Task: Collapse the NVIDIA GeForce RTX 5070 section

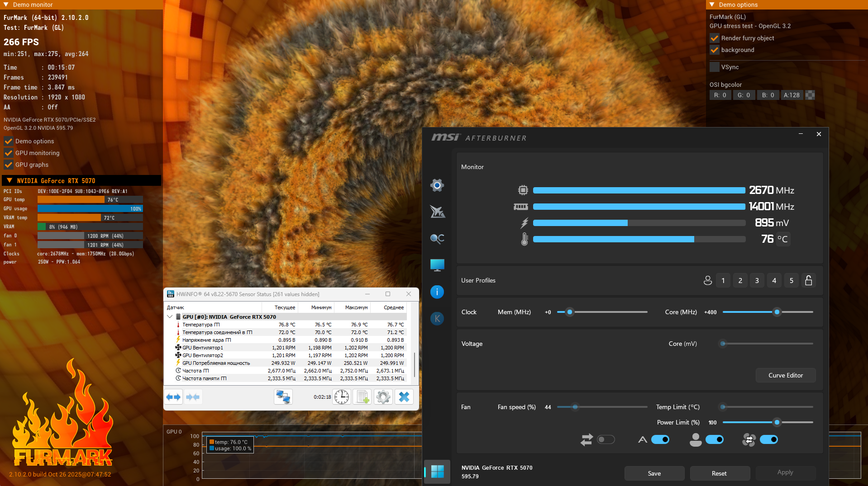Action: pyautogui.click(x=10, y=180)
